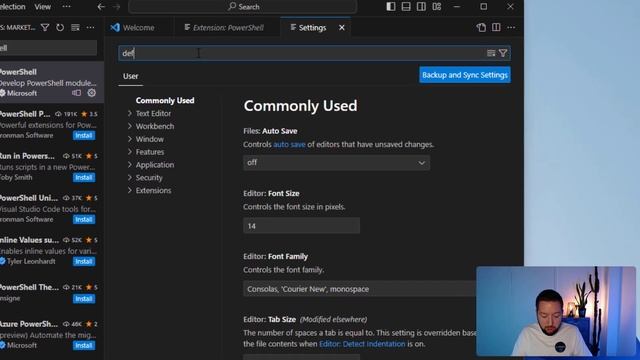640x360 pixels.
Task: Go back with left arrow
Action: [x=101, y=7]
